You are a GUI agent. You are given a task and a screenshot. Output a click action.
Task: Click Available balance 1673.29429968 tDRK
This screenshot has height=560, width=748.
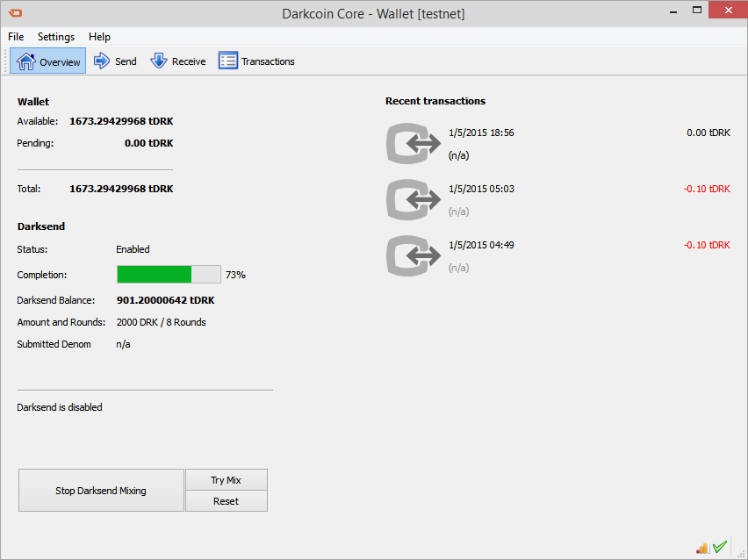121,121
